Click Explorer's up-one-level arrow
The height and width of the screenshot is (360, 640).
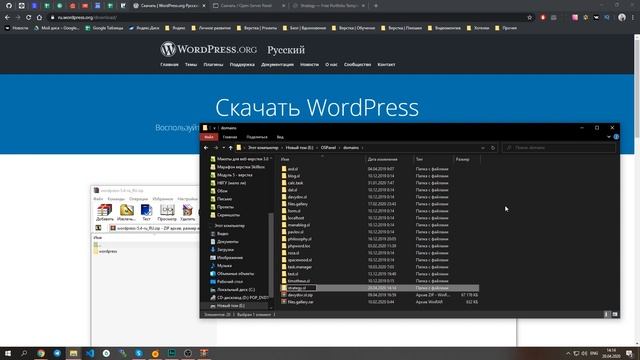[231, 148]
